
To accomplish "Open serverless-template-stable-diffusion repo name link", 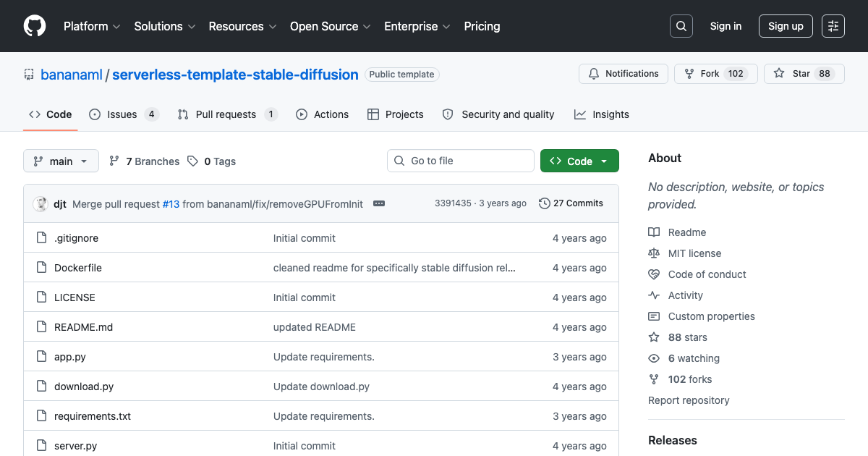I will coord(235,75).
